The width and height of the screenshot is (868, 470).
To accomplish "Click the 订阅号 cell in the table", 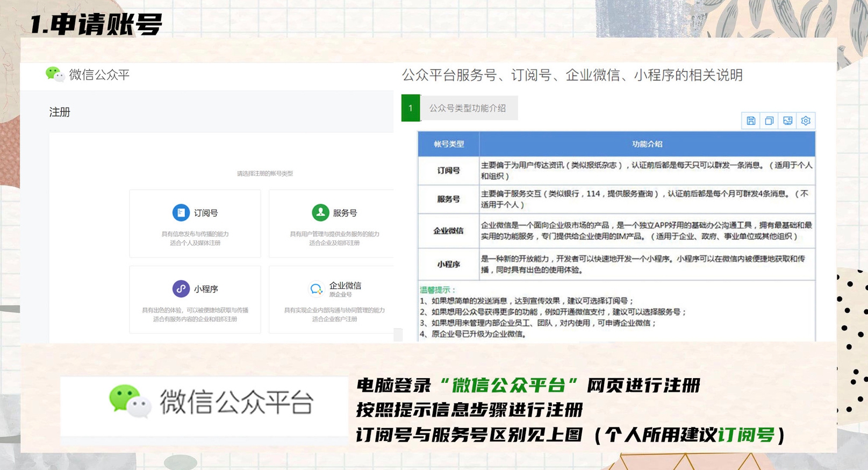I will coord(449,170).
